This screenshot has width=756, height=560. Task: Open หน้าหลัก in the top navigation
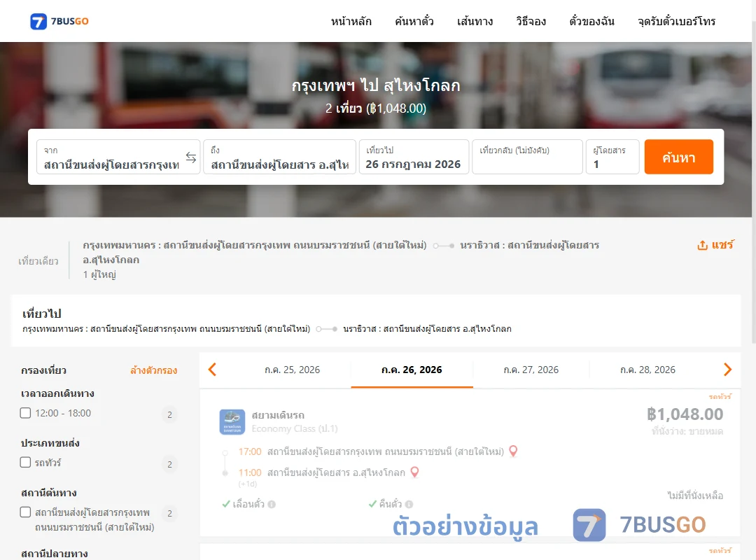tap(351, 21)
